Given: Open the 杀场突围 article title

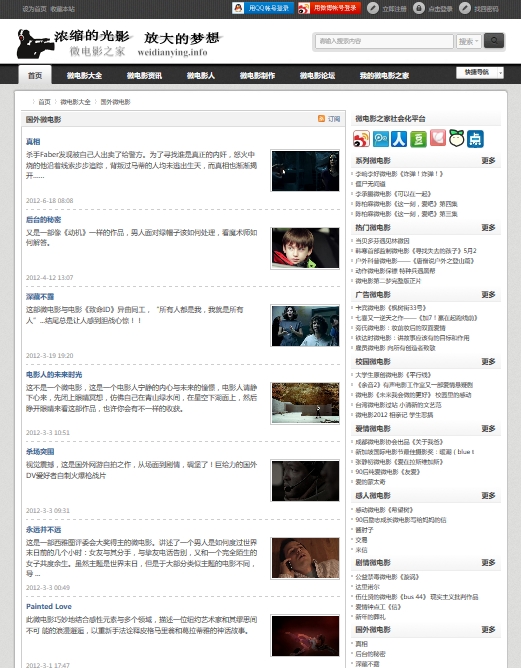Looking at the screenshot, I should coord(40,452).
